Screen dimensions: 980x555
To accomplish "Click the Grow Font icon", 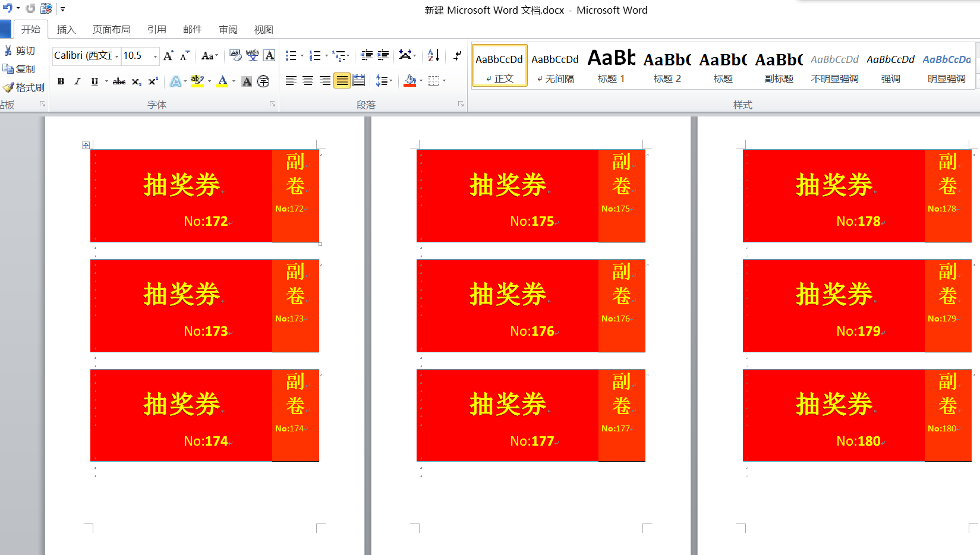I will point(169,56).
